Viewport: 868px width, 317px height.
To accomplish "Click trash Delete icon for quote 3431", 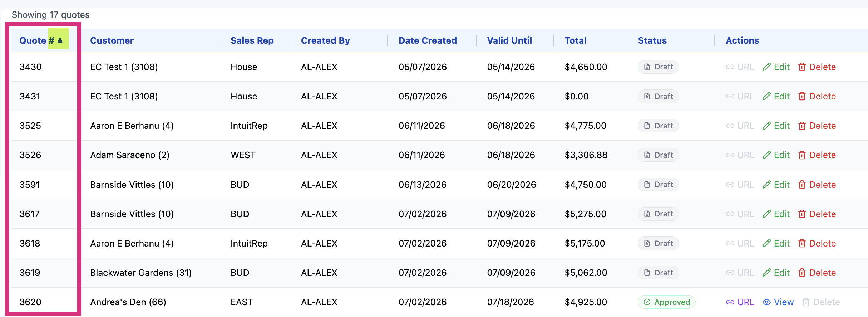I will tap(802, 96).
